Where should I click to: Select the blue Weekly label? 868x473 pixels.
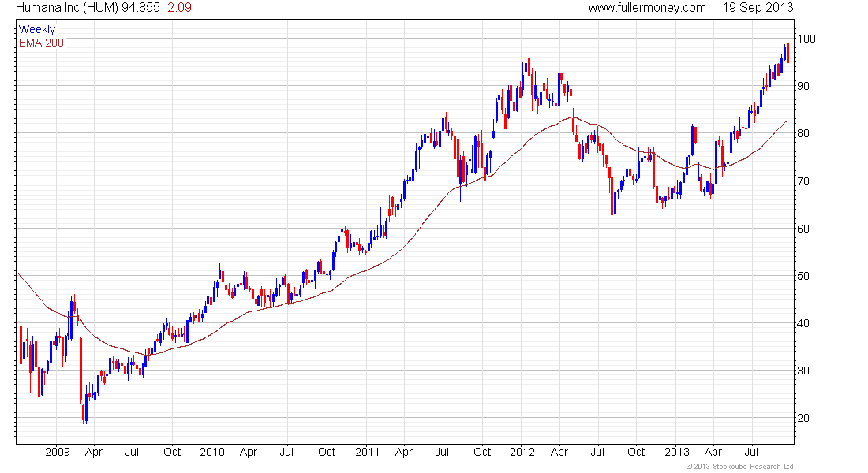click(37, 29)
